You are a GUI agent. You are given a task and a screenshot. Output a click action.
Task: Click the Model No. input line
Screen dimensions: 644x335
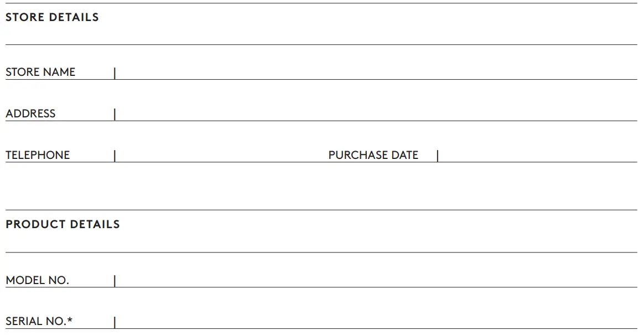[376, 281]
